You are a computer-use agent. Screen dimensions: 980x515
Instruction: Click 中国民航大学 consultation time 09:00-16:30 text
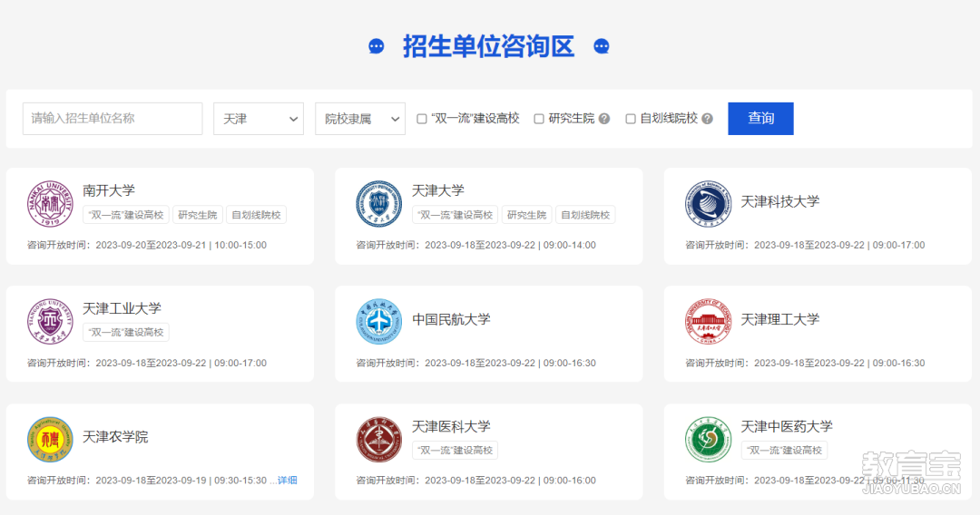[x=569, y=363]
